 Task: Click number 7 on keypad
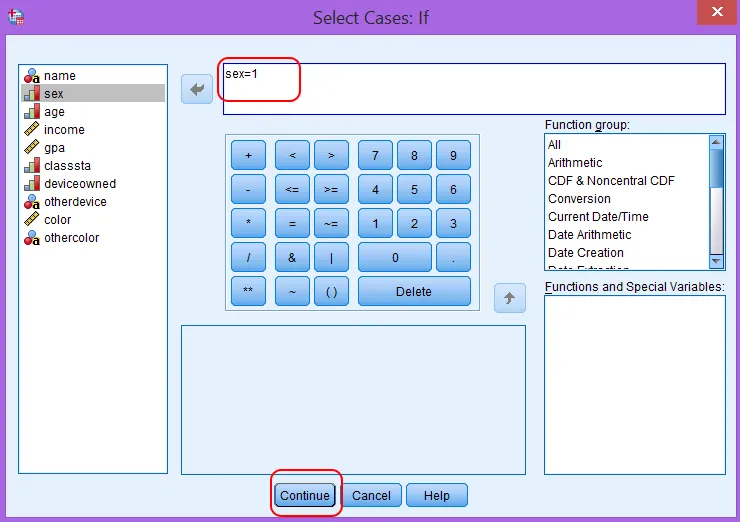click(375, 155)
